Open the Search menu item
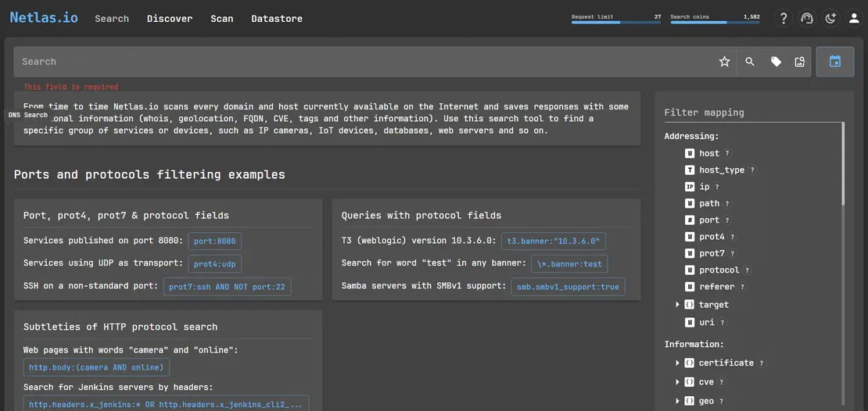The image size is (868, 411). coord(112,18)
